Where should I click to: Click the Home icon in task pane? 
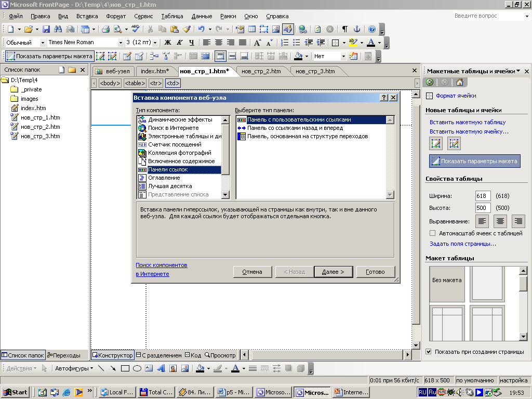[x=460, y=82]
